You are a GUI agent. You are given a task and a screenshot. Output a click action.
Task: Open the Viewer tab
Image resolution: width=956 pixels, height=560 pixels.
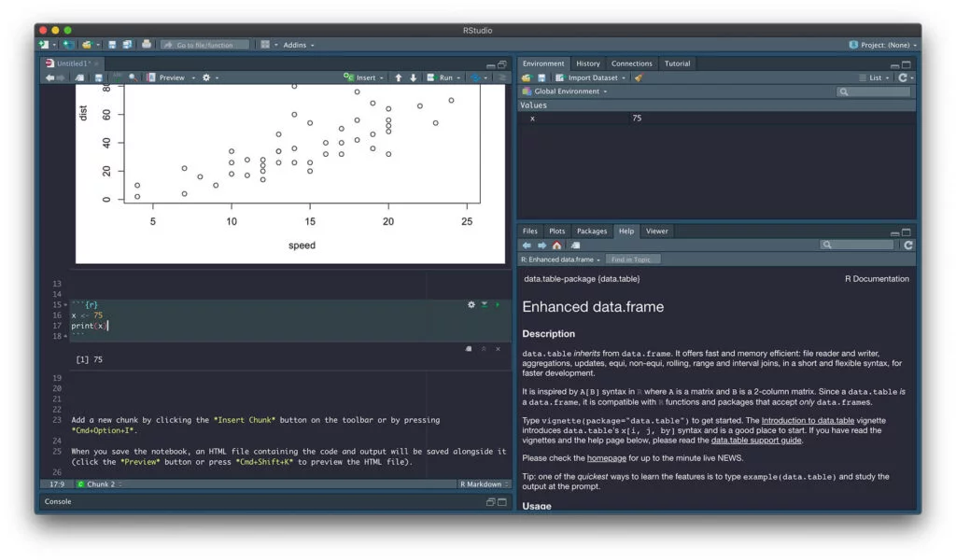coord(656,231)
